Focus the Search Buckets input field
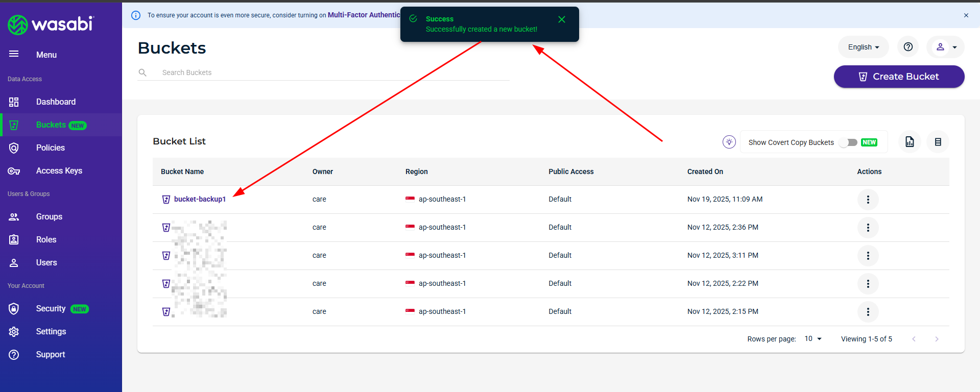 point(332,72)
